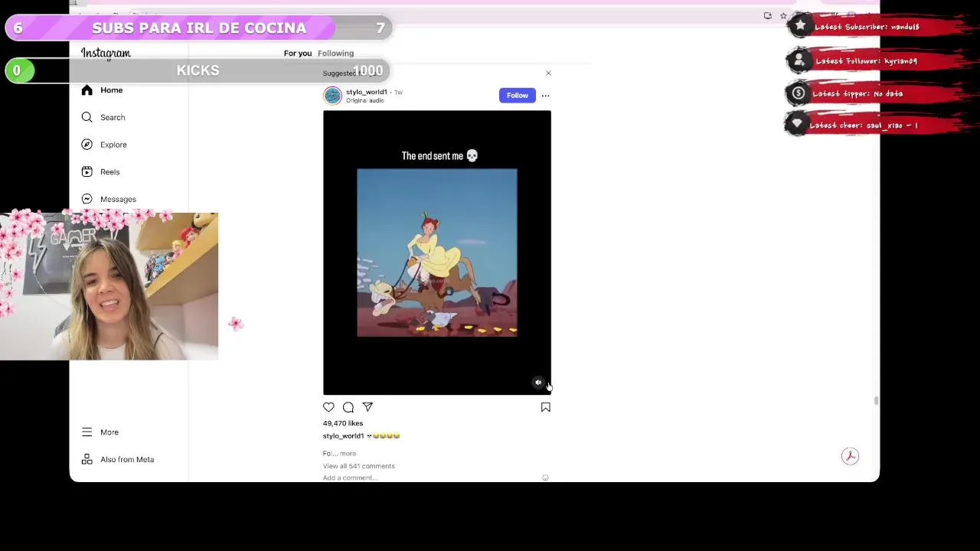Select Search label in sidebar

coord(113,117)
